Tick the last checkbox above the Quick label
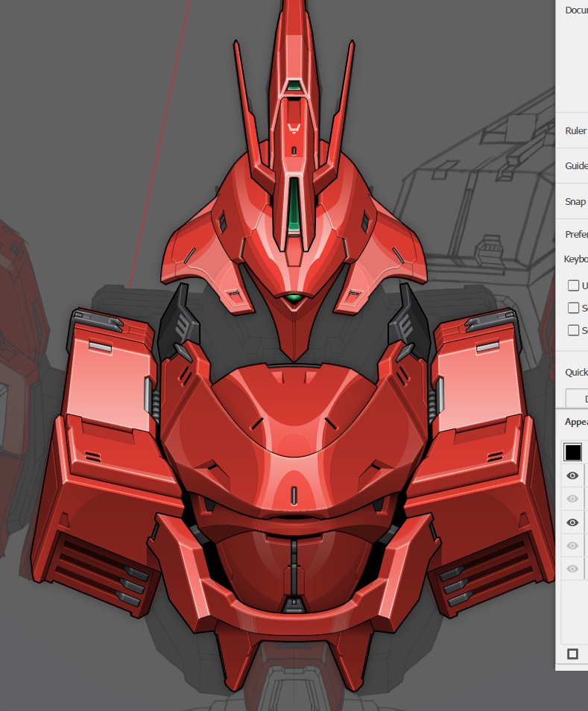Viewport: 588px width, 711px height. tap(574, 329)
